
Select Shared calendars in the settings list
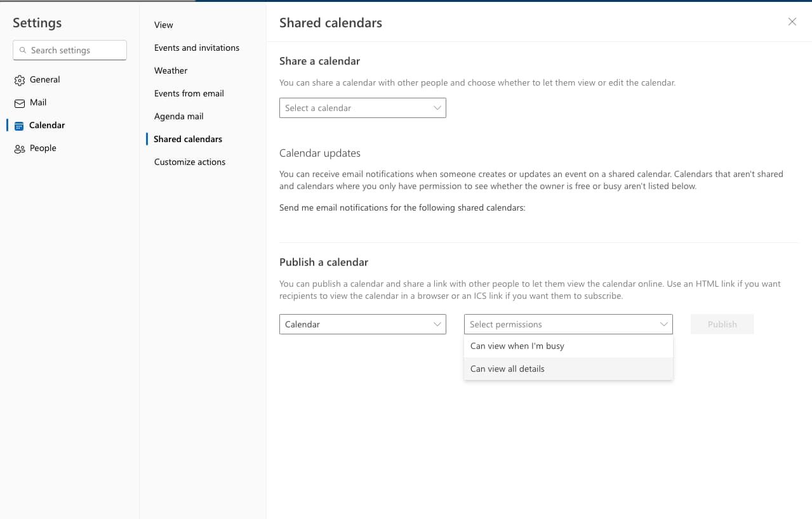pyautogui.click(x=187, y=139)
